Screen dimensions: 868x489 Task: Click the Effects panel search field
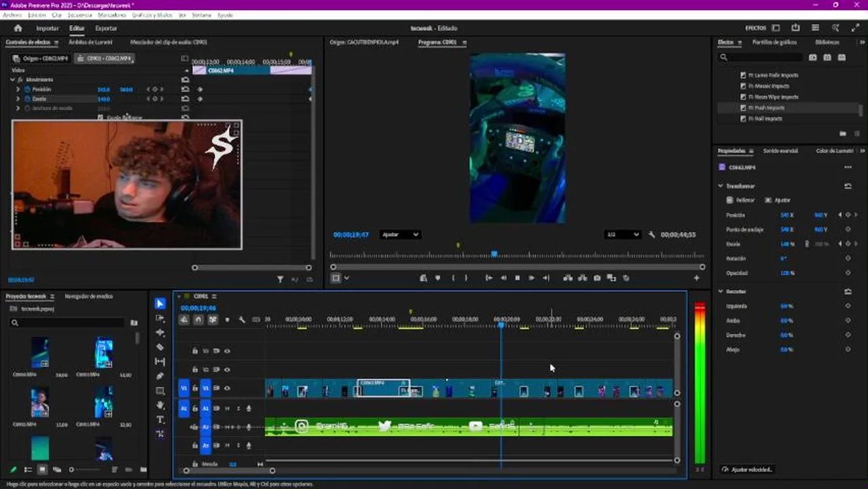click(x=761, y=58)
